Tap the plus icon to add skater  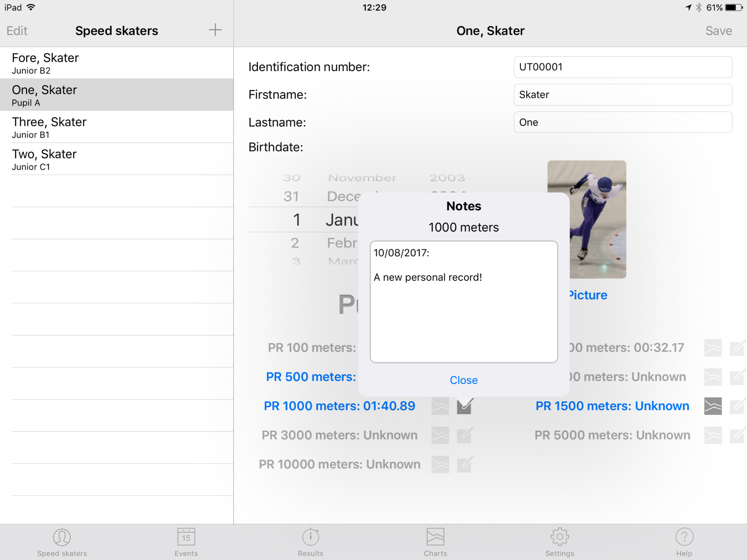click(215, 30)
